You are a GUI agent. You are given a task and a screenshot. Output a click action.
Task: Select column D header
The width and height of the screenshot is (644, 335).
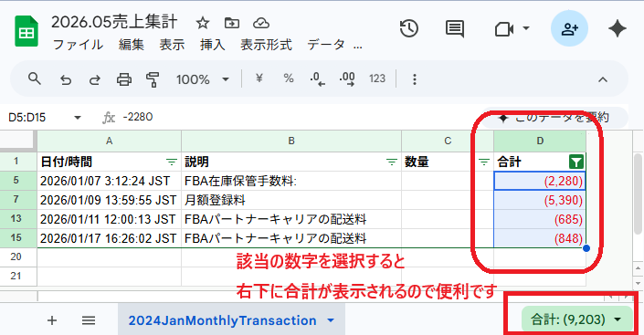(540, 141)
